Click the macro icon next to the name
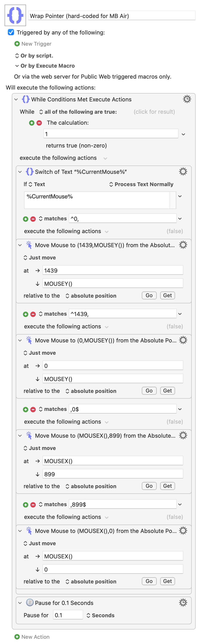The width and height of the screenshot is (200, 644). click(15, 16)
